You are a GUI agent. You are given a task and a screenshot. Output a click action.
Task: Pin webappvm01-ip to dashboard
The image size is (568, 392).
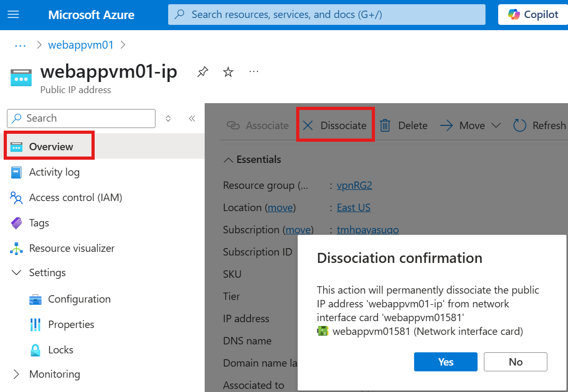point(203,72)
